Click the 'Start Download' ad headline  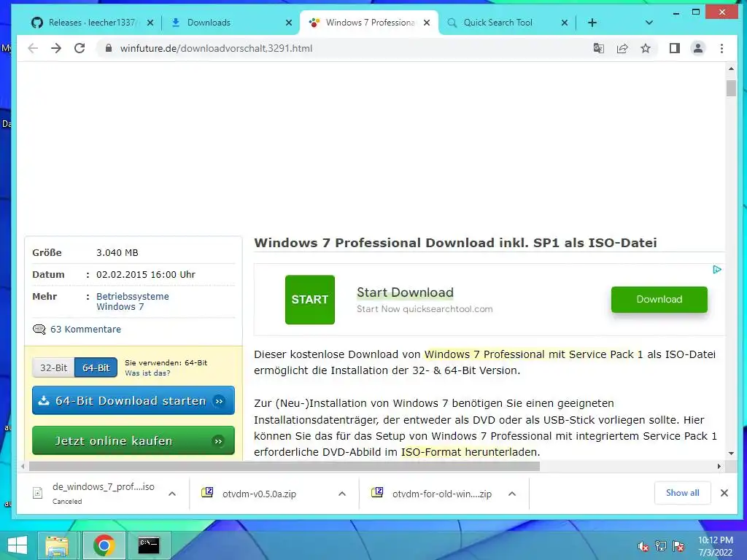405,292
